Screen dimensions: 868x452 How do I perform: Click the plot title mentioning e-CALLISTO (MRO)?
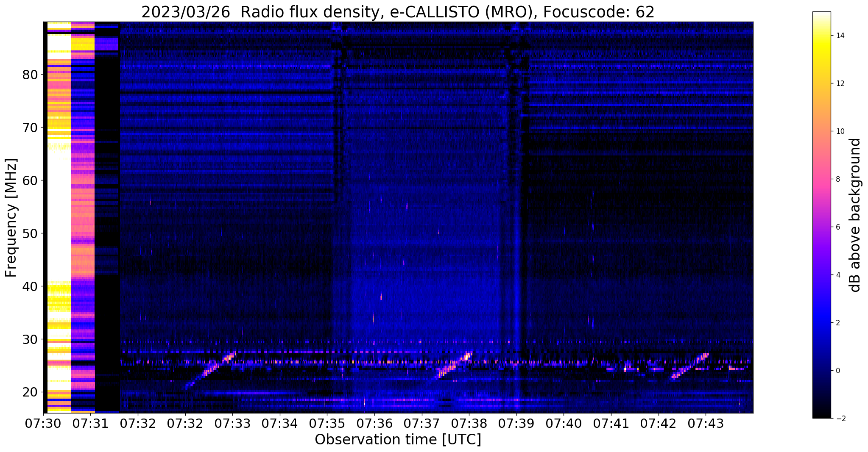[398, 12]
